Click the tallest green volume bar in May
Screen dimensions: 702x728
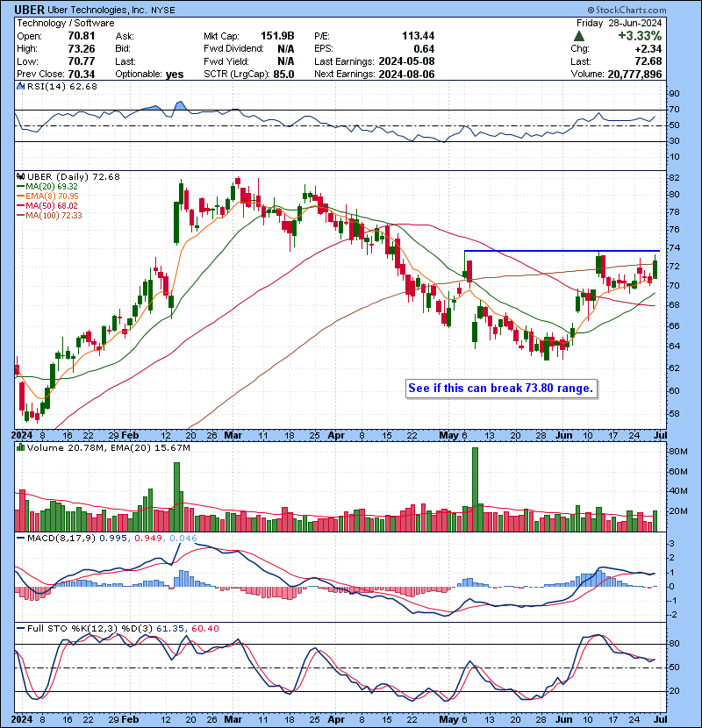(x=475, y=489)
